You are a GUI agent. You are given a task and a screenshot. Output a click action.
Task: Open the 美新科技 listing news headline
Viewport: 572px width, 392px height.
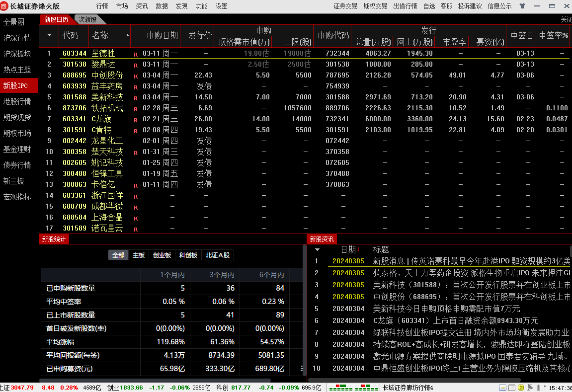(x=471, y=285)
